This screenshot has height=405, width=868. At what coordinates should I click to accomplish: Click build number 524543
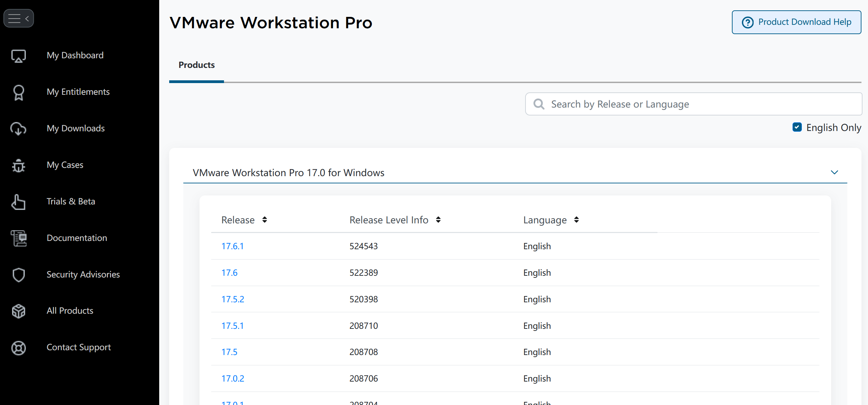click(364, 246)
